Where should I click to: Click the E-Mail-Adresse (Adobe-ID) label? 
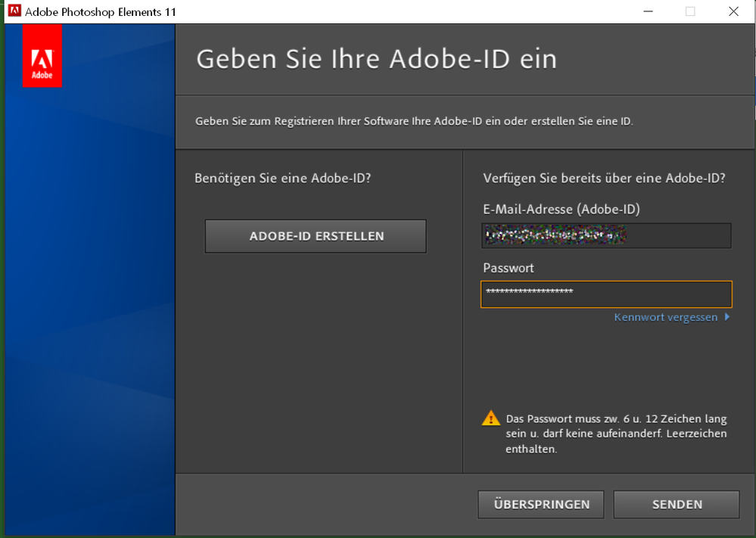click(566, 210)
